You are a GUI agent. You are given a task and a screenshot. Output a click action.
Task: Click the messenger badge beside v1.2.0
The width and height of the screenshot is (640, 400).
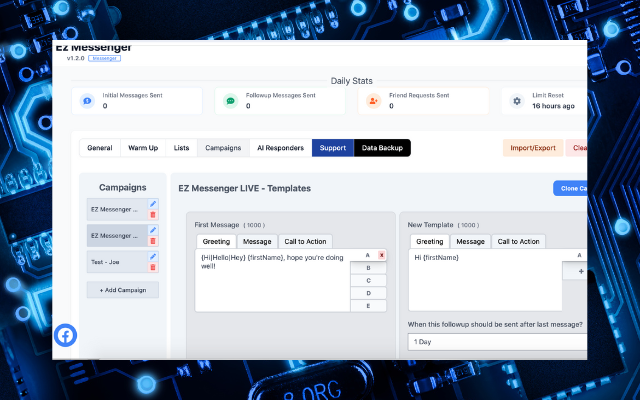tap(104, 58)
